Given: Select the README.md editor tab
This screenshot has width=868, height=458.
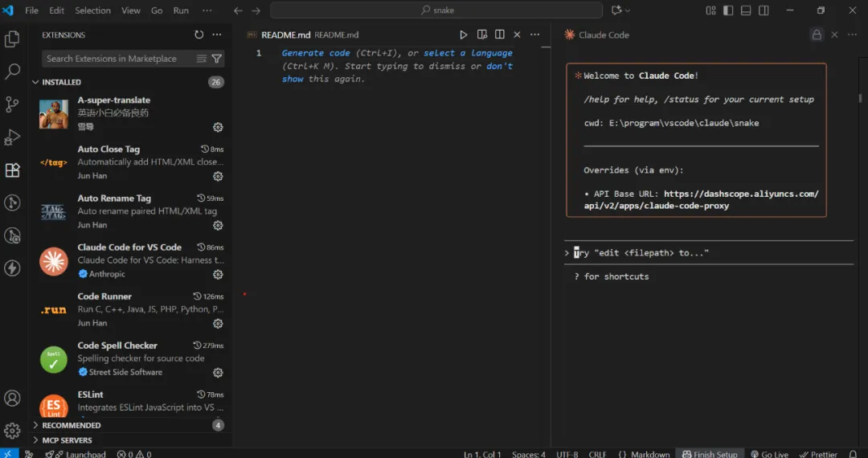Looking at the screenshot, I should point(285,35).
